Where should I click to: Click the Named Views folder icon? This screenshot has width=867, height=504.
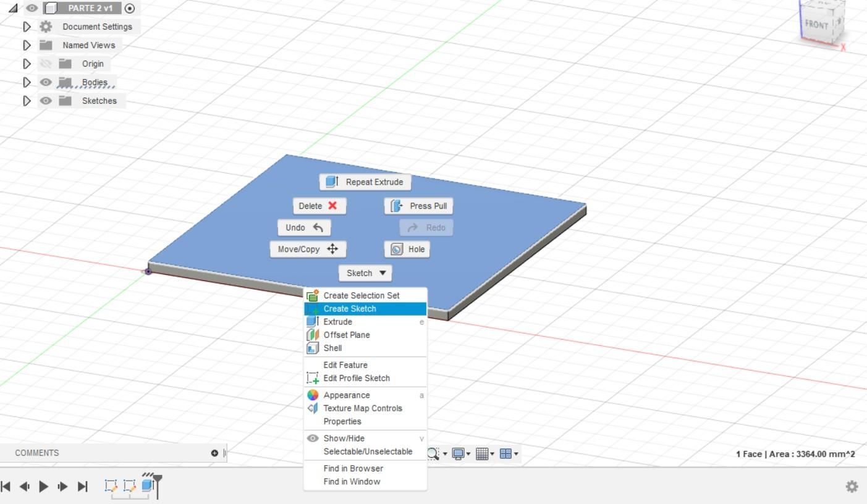coord(46,45)
